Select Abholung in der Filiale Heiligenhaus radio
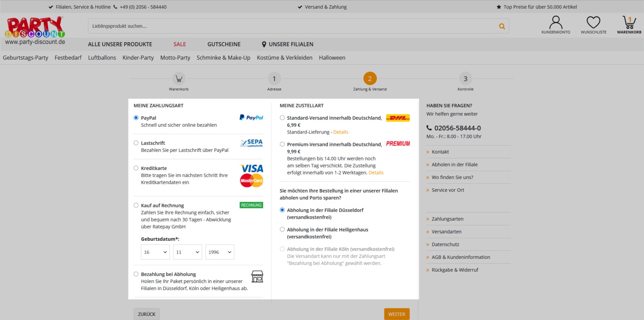The image size is (644, 320). pyautogui.click(x=282, y=229)
